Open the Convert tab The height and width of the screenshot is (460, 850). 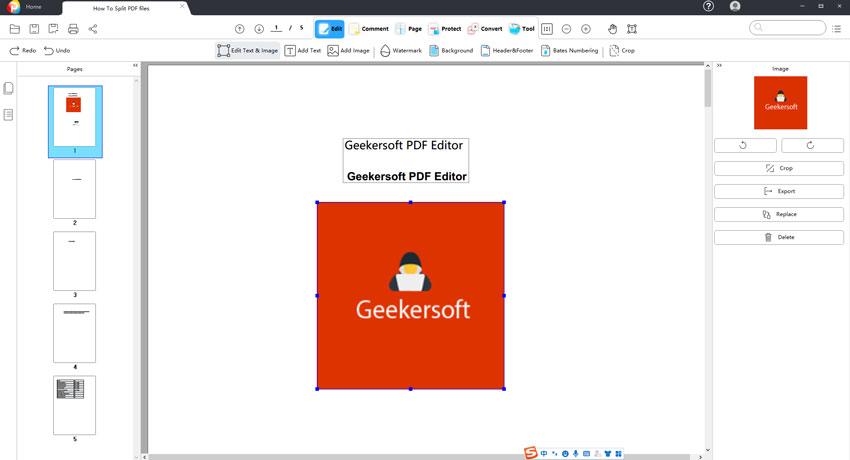click(484, 29)
